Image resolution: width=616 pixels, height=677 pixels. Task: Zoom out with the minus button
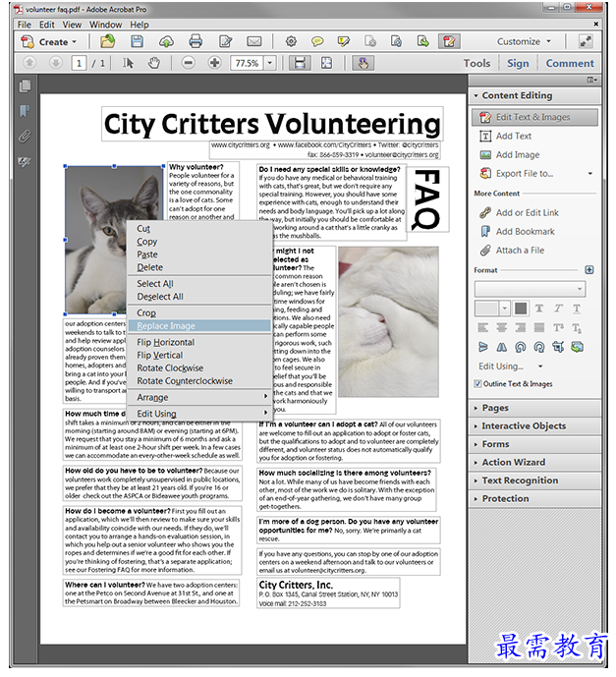[189, 64]
